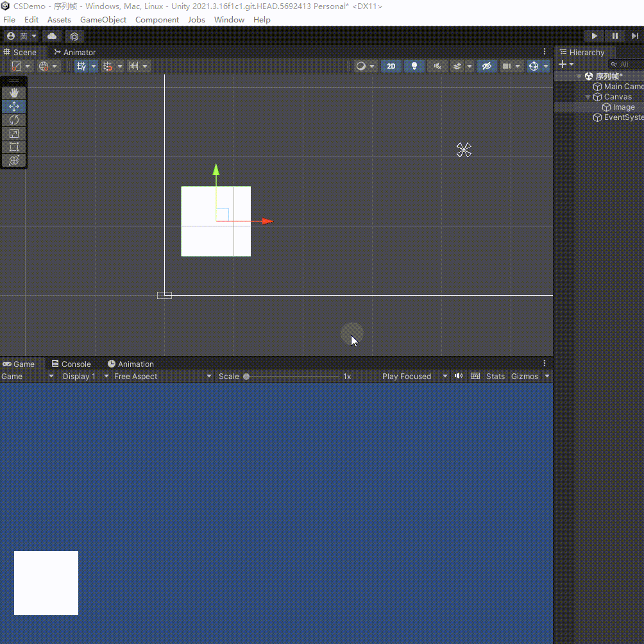Select the Rect transform tool
644x644 pixels.
[14, 147]
